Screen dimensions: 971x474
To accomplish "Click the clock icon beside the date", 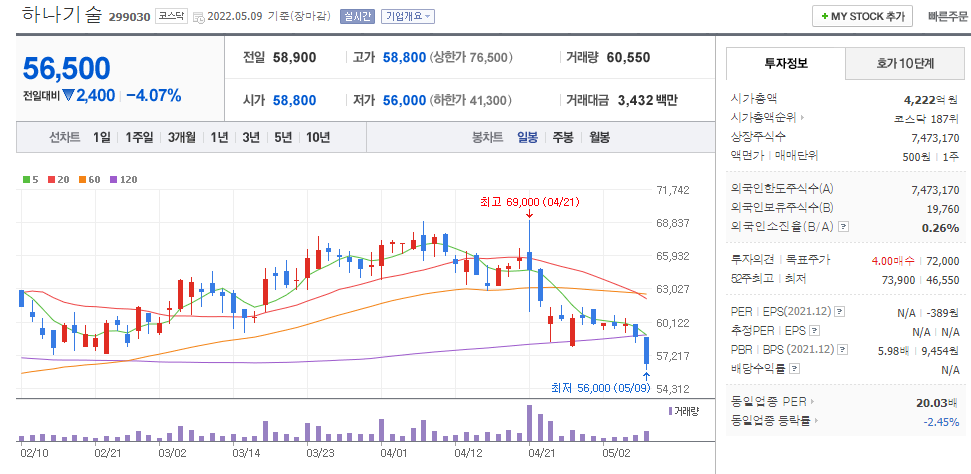I will [x=199, y=17].
